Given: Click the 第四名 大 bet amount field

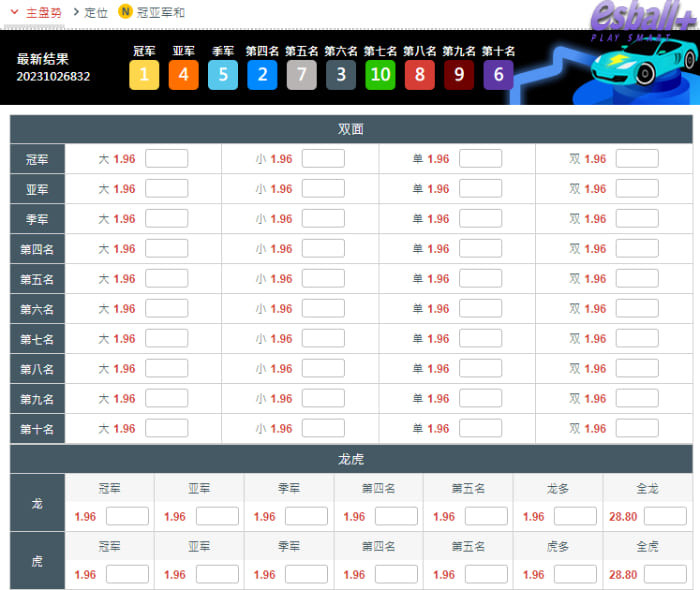Looking at the screenshot, I should click(x=167, y=249).
